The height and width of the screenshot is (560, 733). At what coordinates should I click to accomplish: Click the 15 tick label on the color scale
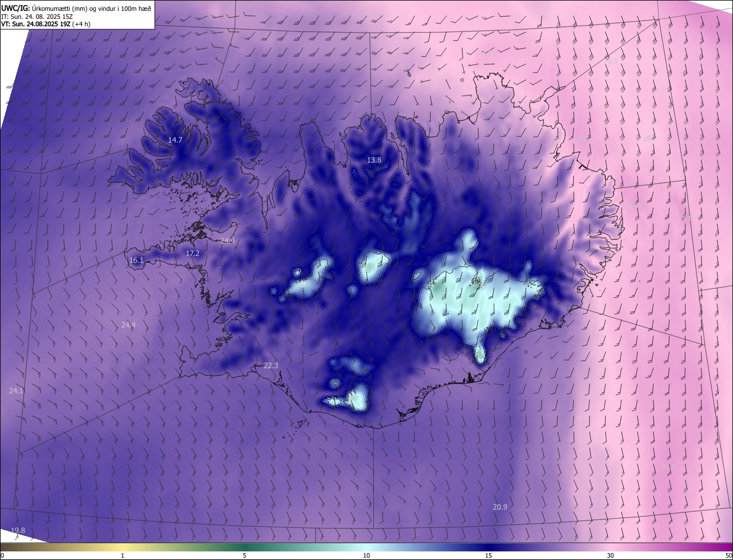488,555
